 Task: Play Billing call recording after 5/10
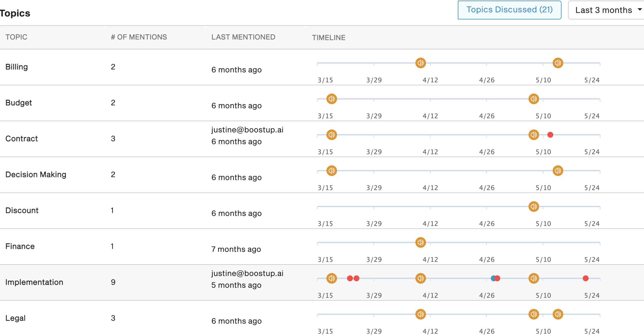[558, 63]
